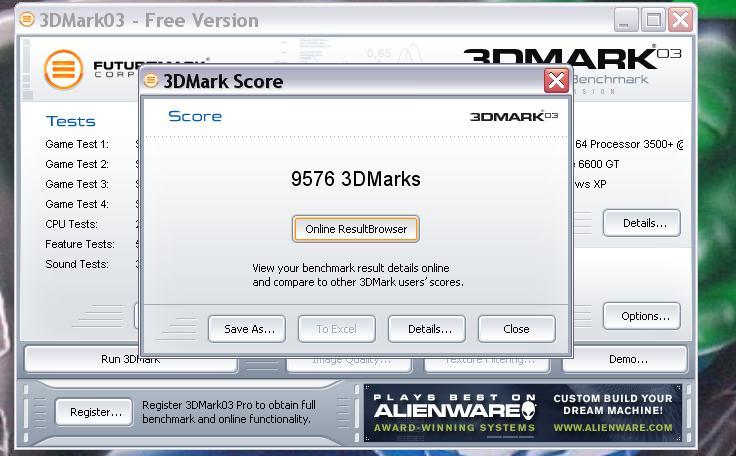Click the Game Test 2 label

coord(77,164)
